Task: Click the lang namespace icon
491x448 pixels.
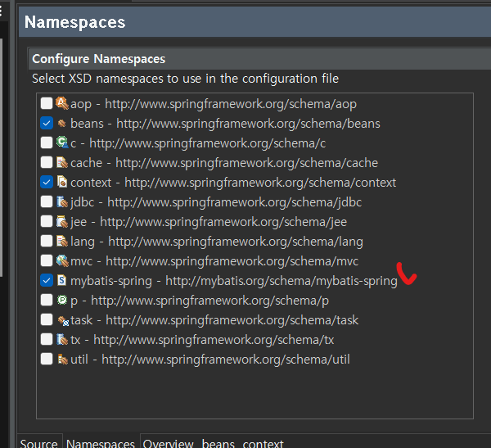Action: click(62, 241)
